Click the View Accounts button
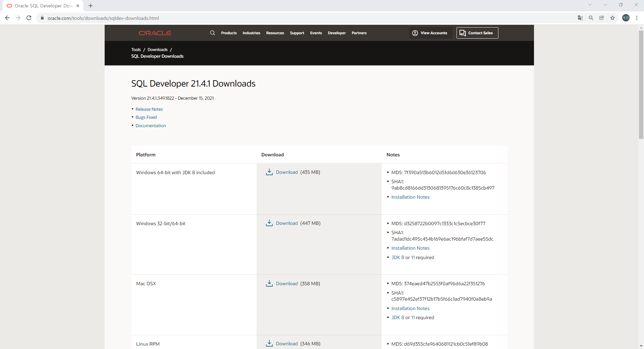This screenshot has height=349, width=644. (x=430, y=33)
